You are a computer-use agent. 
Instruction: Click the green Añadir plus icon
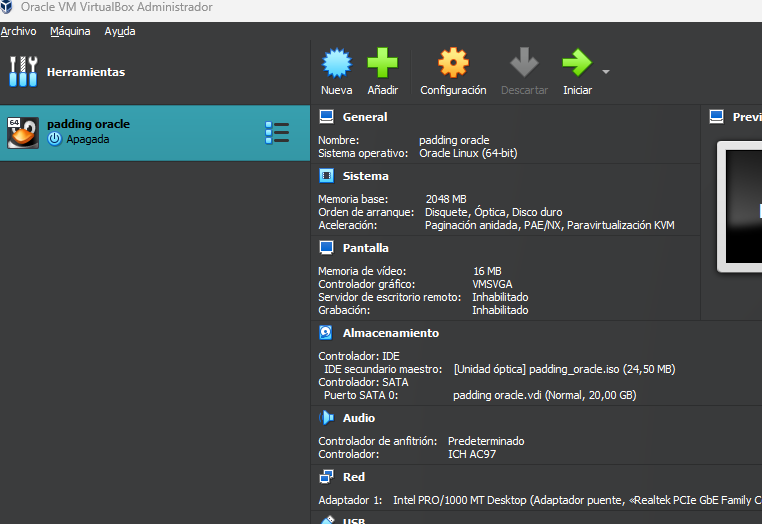[382, 63]
